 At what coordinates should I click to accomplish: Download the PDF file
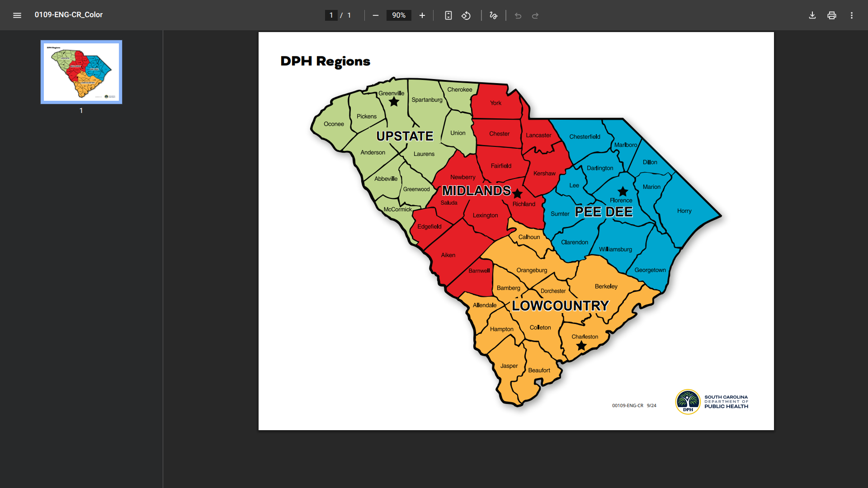click(812, 15)
